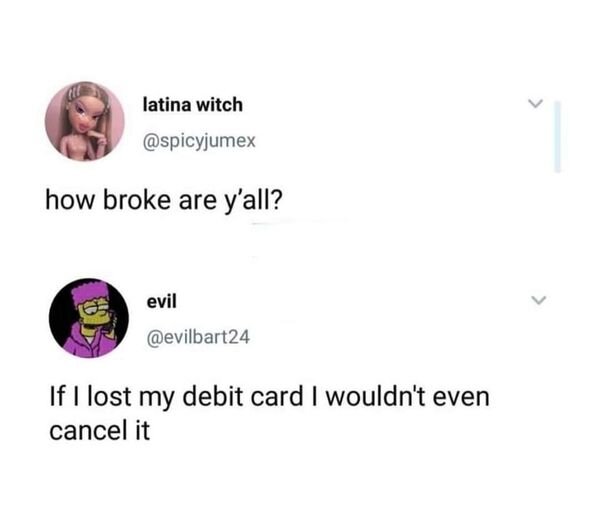Click the word "even" ending first reply line

point(461,398)
